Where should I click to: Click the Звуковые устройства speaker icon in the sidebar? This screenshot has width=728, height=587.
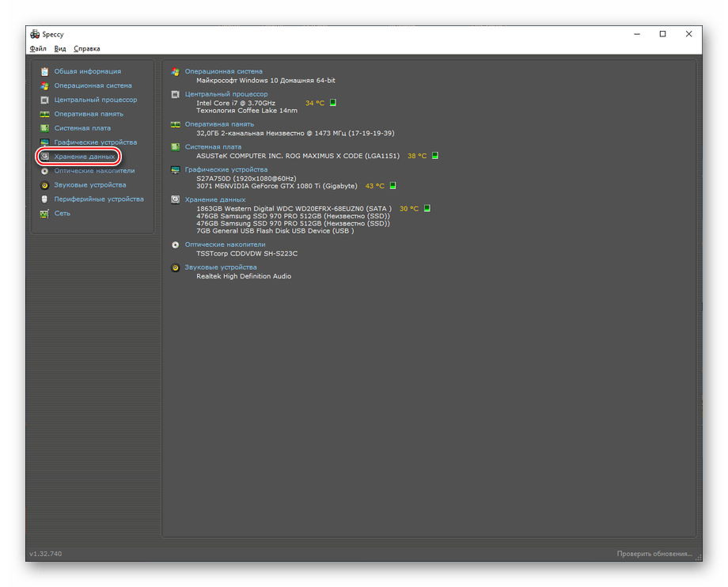[x=44, y=185]
